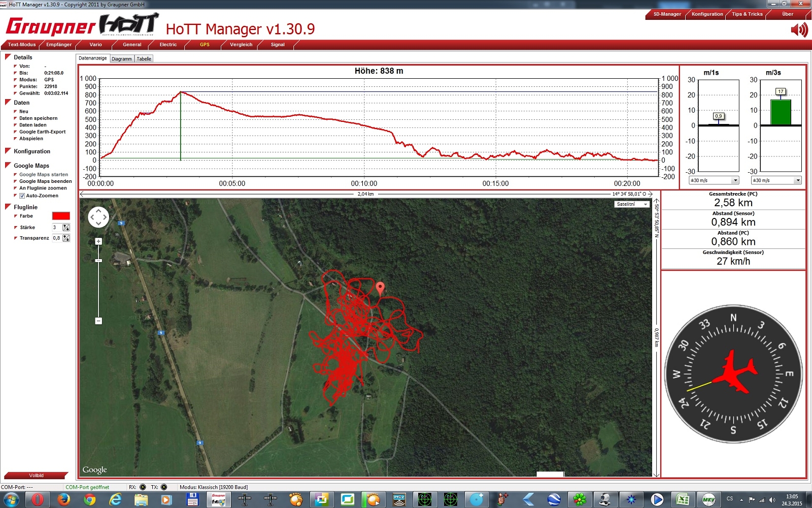Open the webcam app taskbar icon
This screenshot has height=508, width=812.
(605, 500)
